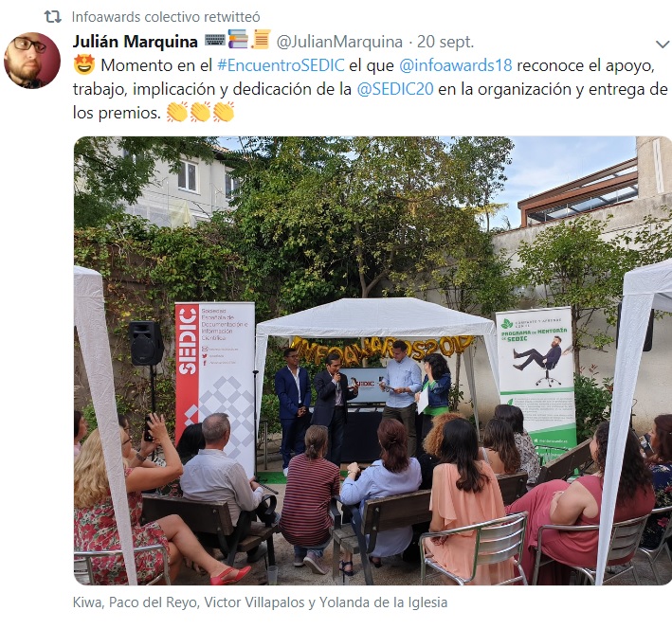Open the @SEDIC20 mention link

(x=394, y=89)
